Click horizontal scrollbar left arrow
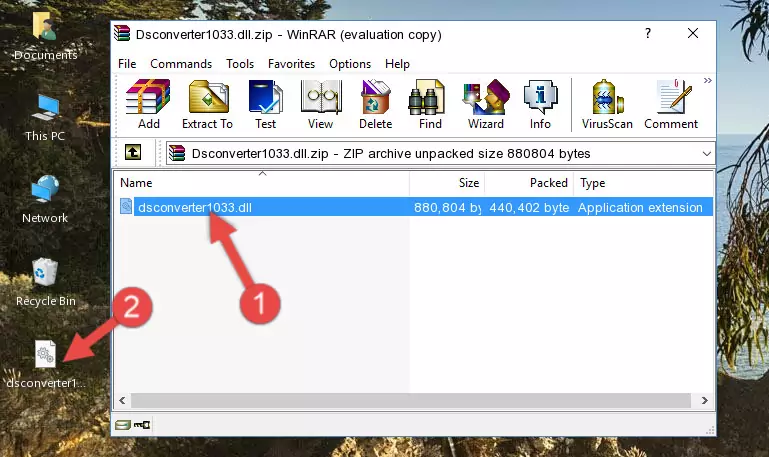The image size is (769, 457). (123, 401)
